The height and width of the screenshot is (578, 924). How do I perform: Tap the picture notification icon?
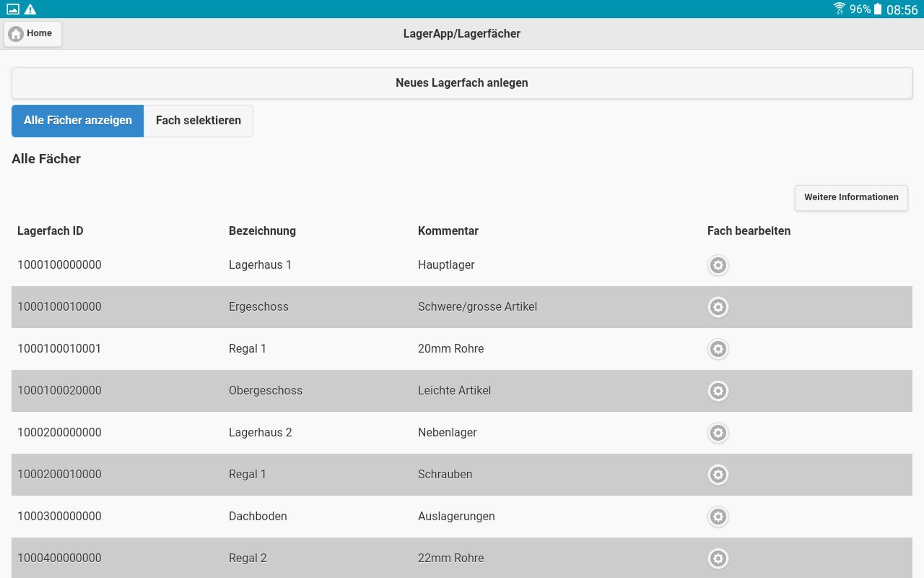13,9
